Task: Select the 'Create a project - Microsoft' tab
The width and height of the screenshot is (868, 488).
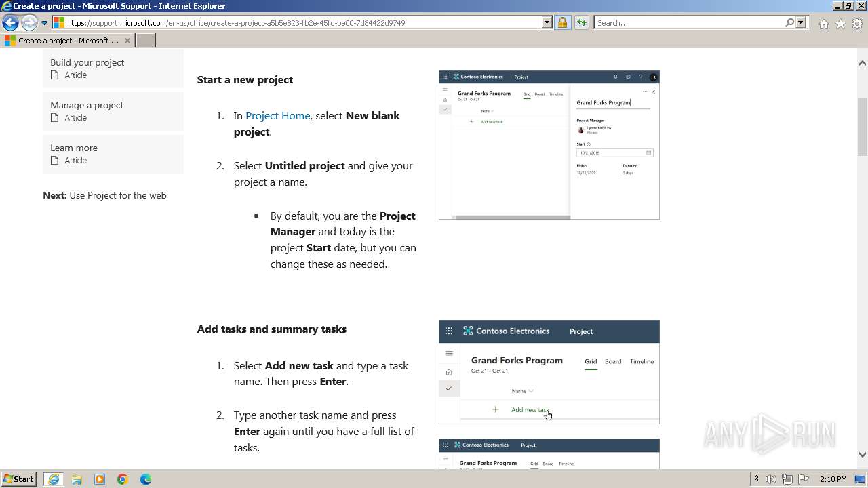Action: 68,41
